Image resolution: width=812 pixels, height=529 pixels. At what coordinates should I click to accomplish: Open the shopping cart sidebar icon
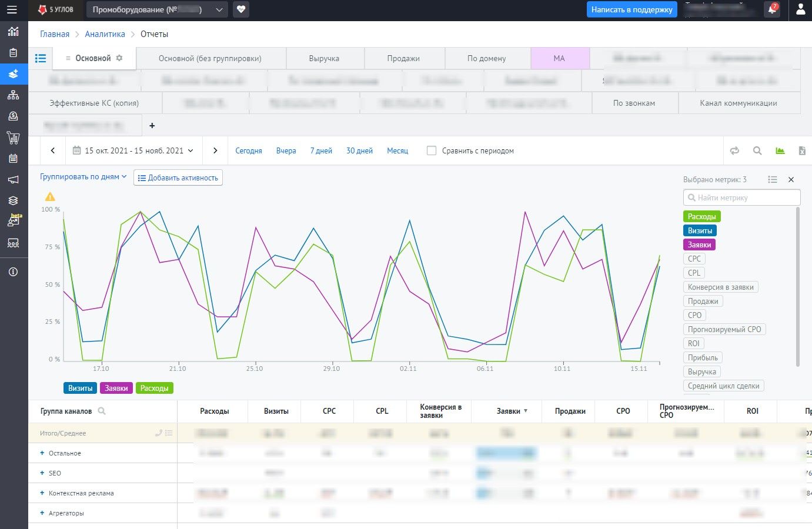point(13,138)
